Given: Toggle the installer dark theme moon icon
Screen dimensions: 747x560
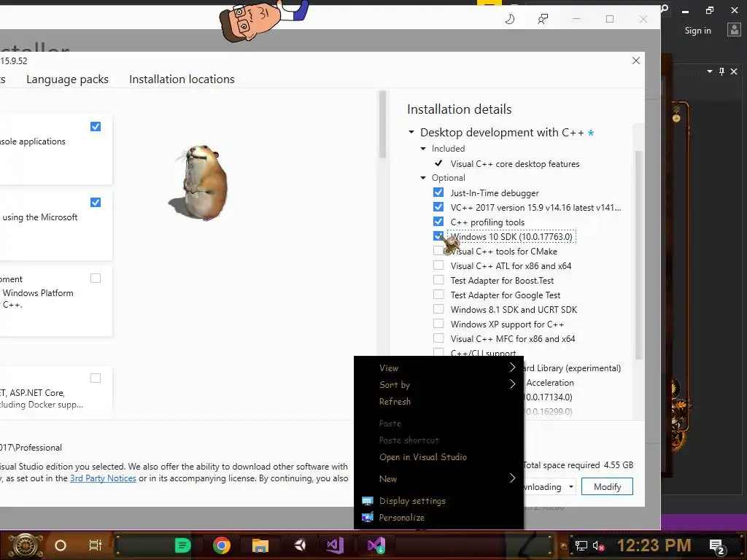Looking at the screenshot, I should point(510,19).
